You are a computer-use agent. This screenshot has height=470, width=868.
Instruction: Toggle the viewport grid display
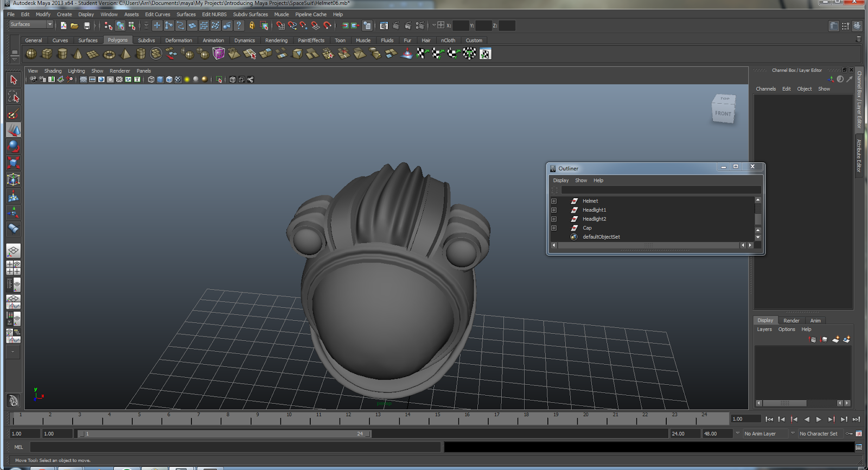coord(84,79)
